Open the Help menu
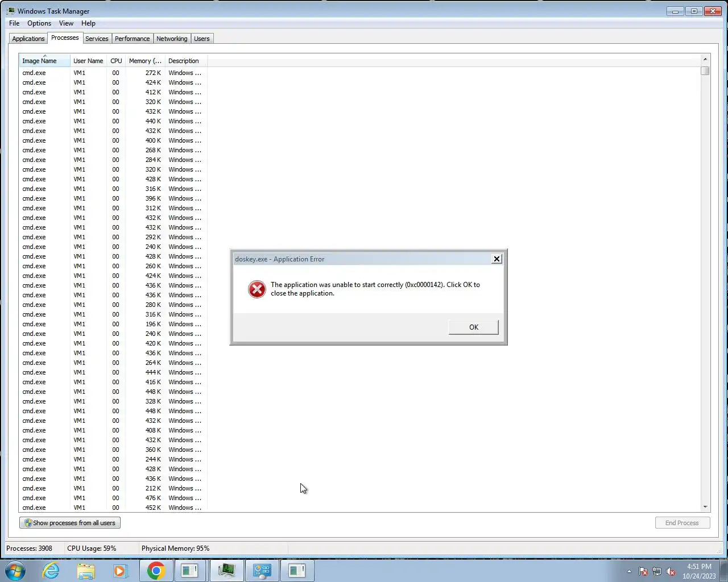The image size is (728, 582). click(88, 23)
